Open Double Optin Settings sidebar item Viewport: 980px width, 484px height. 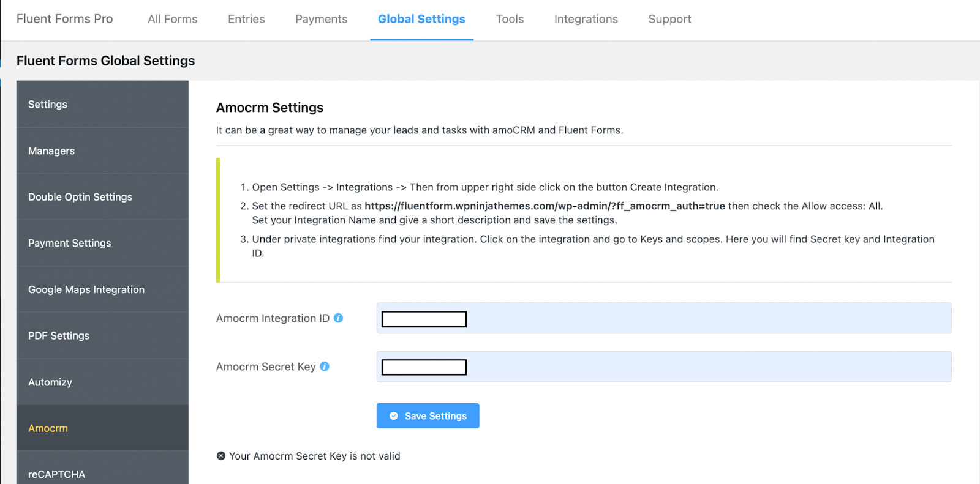(102, 197)
